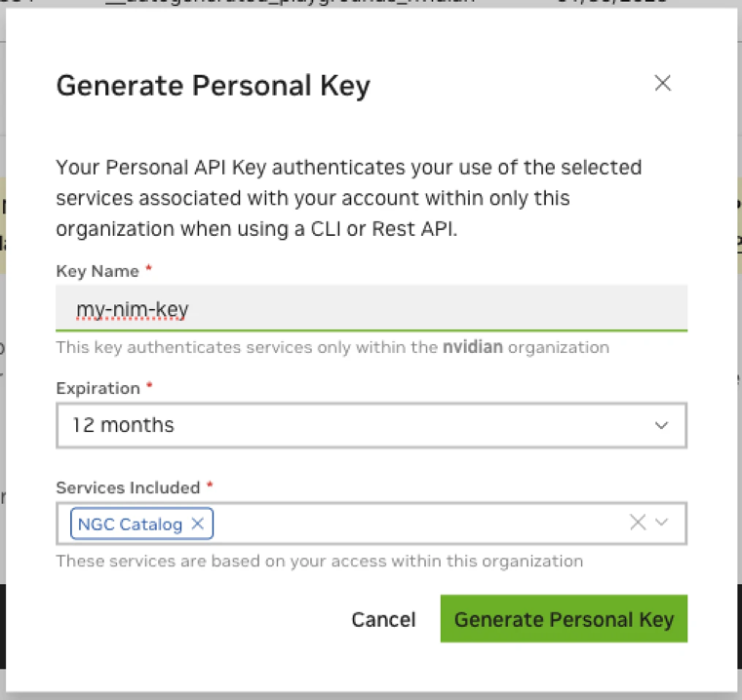Click red required asterisk beside Services Included
Image resolution: width=742 pixels, height=700 pixels.
pyautogui.click(x=210, y=486)
